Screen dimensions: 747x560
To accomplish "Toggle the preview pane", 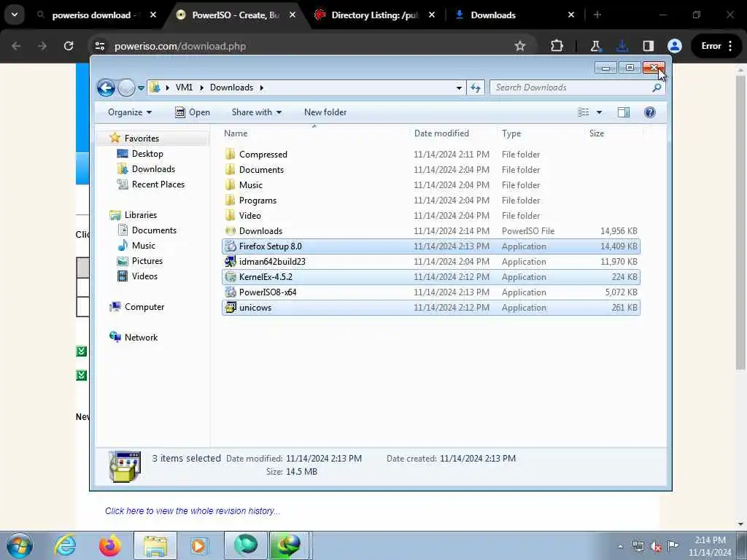I will click(x=623, y=112).
